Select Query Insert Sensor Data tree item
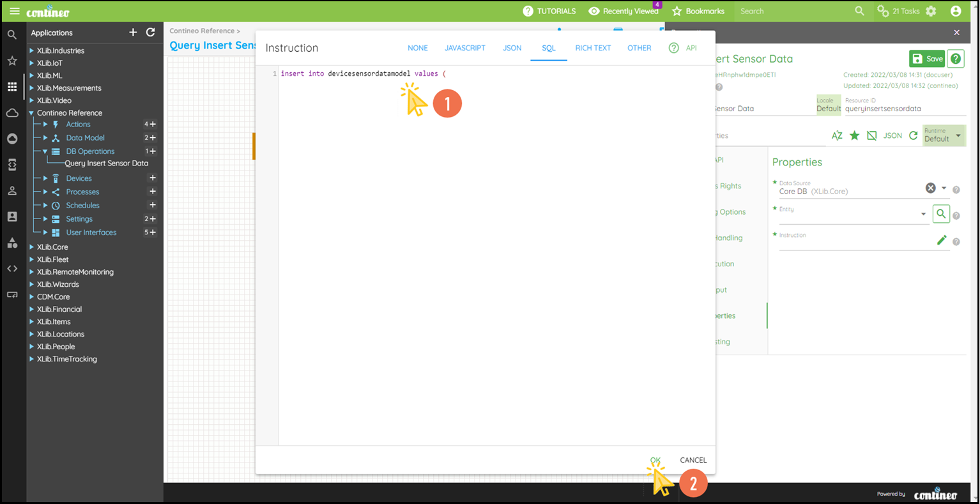The height and width of the screenshot is (504, 980). point(106,164)
